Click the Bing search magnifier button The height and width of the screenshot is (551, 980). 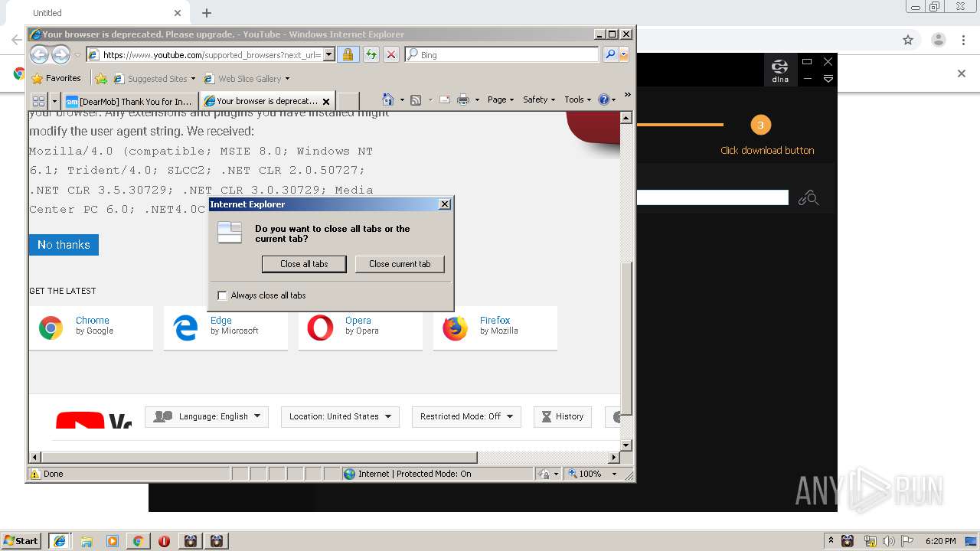tap(609, 54)
